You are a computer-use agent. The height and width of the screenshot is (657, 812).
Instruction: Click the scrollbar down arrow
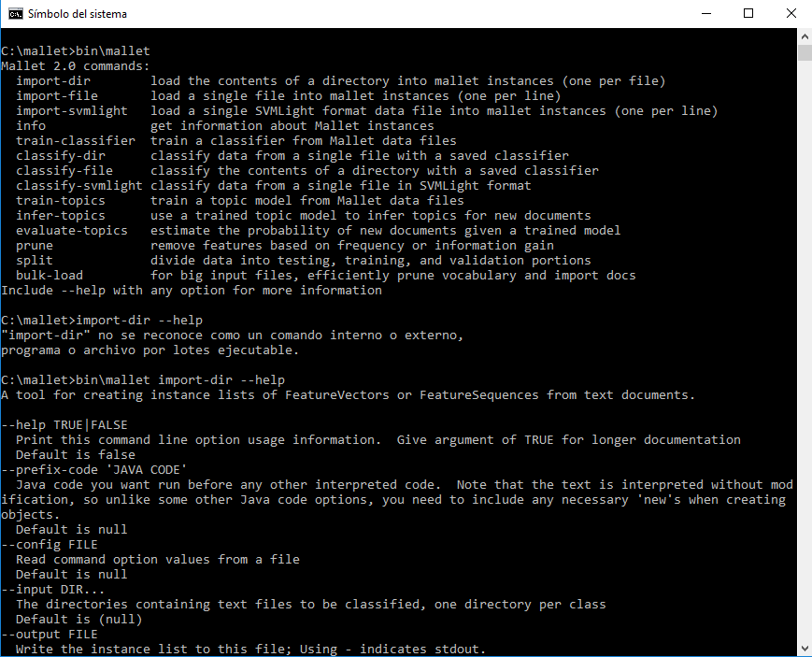804,649
